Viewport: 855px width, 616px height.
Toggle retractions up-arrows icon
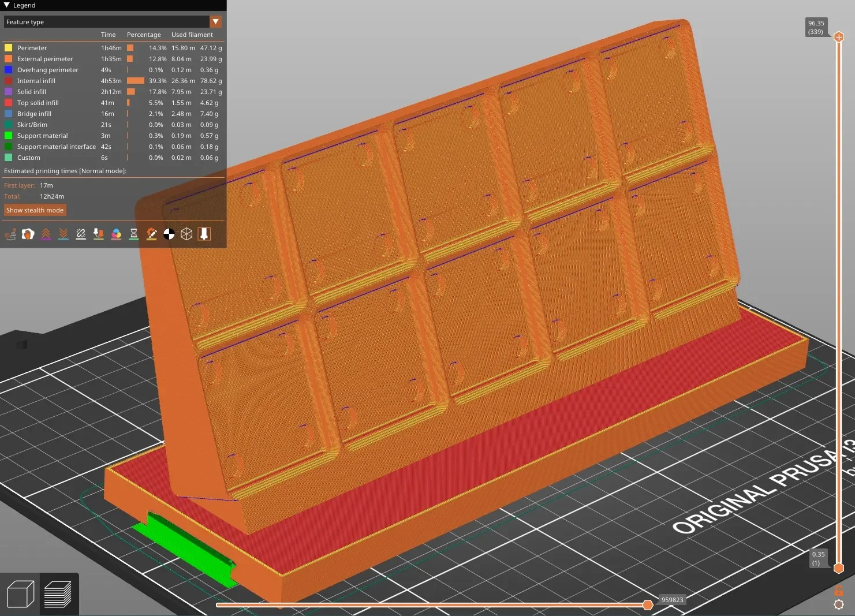(x=46, y=234)
